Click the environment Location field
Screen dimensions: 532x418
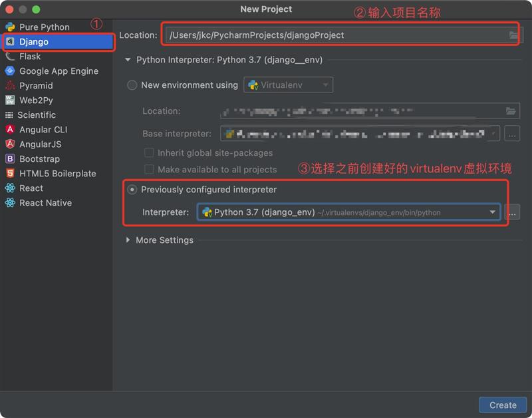coord(370,110)
